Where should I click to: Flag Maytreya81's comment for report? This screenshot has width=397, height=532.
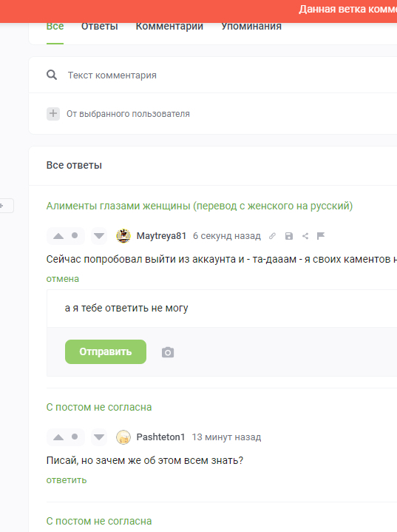[x=321, y=236]
